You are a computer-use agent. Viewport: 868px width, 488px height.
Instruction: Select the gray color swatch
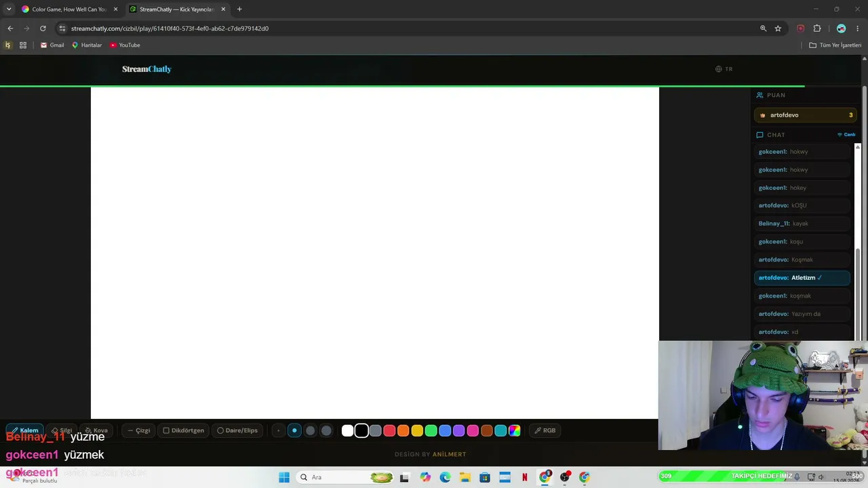pos(376,430)
